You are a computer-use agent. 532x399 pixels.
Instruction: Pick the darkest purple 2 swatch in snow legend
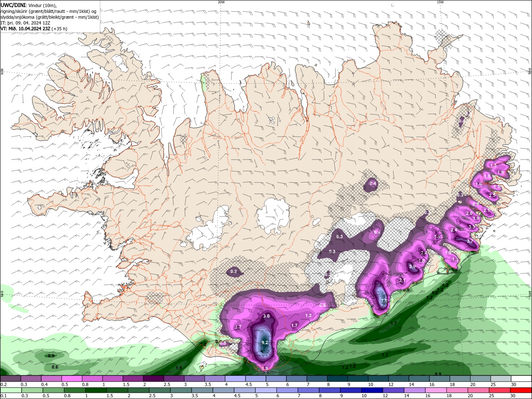click(x=153, y=379)
